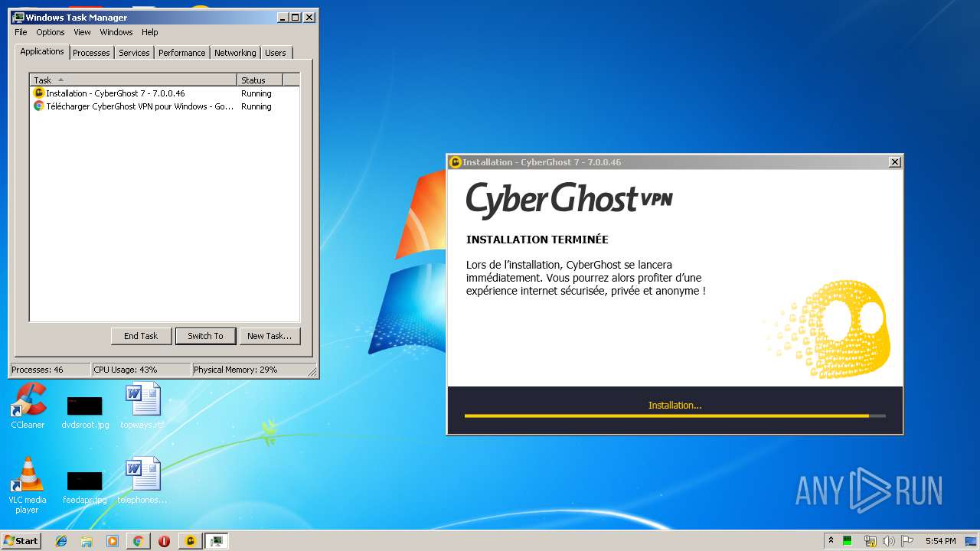
Task: Close the CyberGhost installer window
Action: (x=894, y=162)
